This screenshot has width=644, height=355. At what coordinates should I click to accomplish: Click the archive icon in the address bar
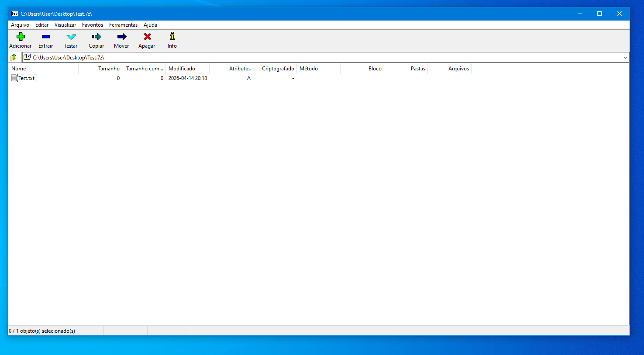click(x=28, y=57)
